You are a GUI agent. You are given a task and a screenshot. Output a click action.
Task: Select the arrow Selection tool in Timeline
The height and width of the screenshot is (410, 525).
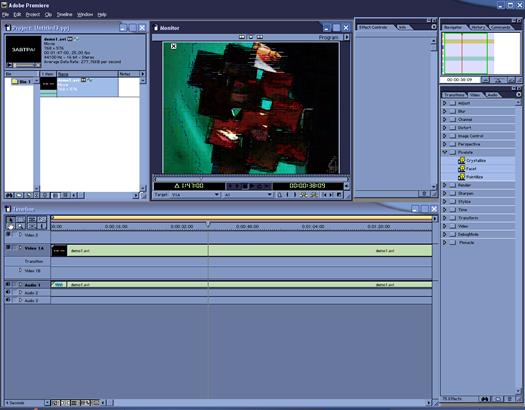tap(10, 220)
